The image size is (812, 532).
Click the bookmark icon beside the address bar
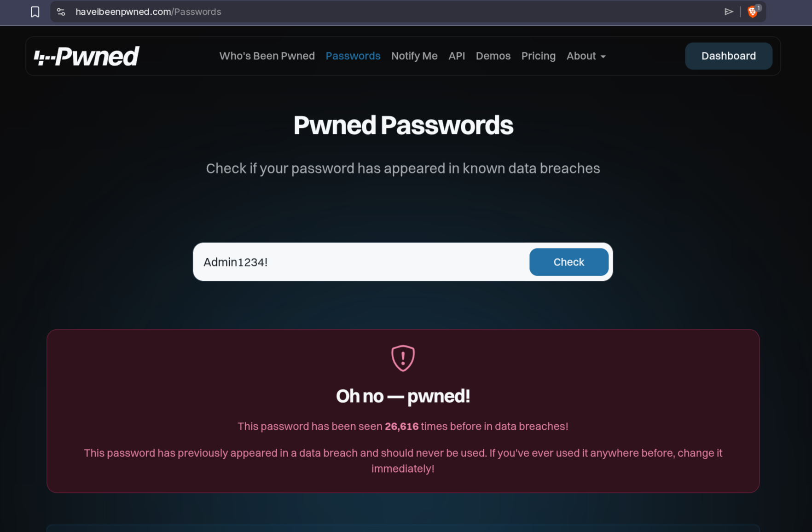coord(35,12)
